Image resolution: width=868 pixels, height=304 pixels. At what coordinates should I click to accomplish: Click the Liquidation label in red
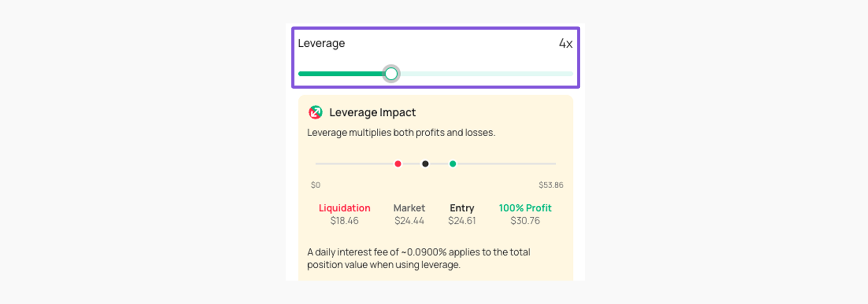(344, 208)
